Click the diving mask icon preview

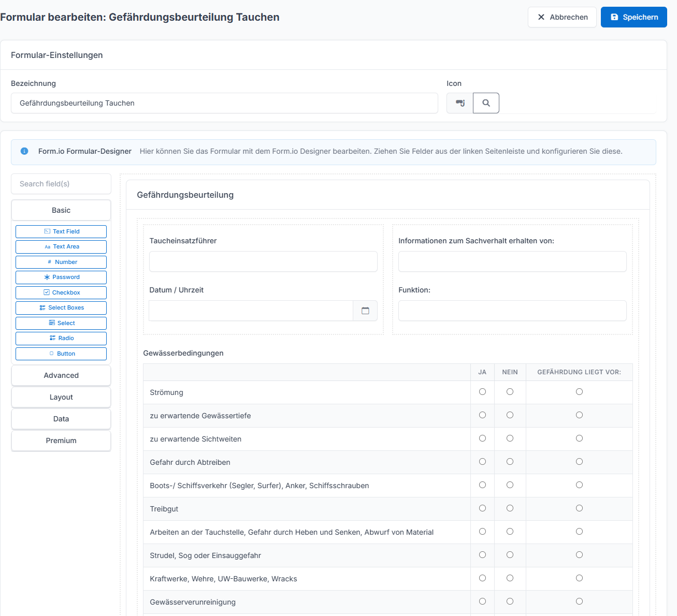tap(460, 103)
